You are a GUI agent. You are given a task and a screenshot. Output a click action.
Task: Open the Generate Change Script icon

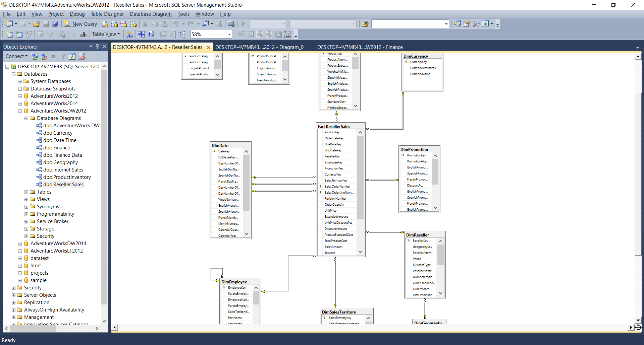point(62,34)
